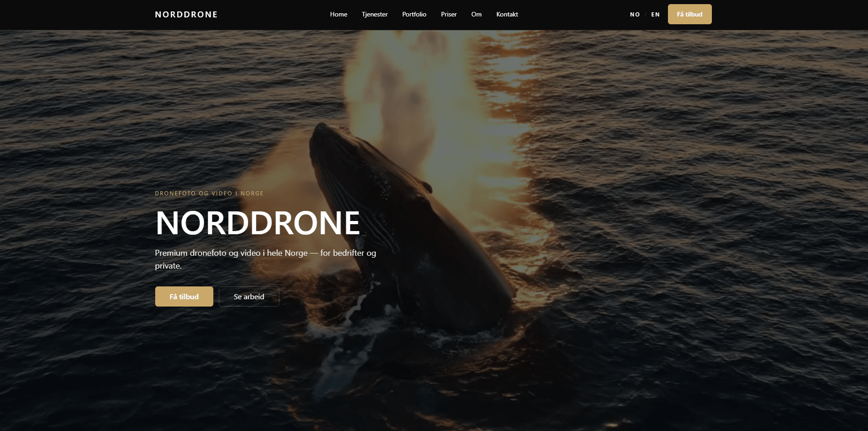
Task: Click the gold Få tilbud hero button
Action: tap(184, 296)
